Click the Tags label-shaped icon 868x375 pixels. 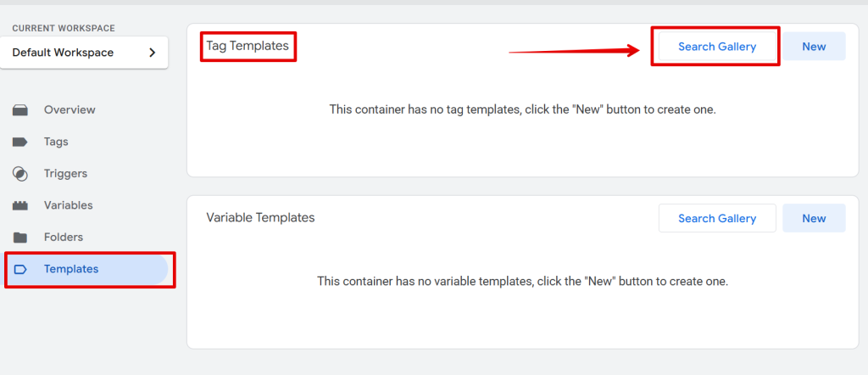tap(20, 142)
